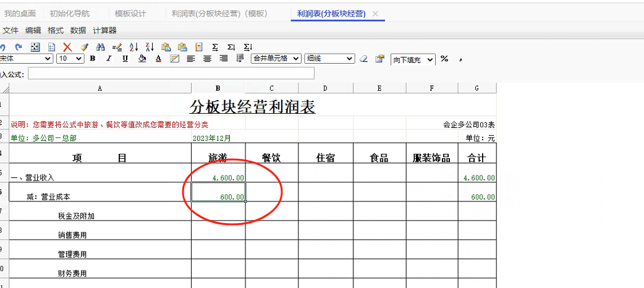Open the 数据 menu
The width and height of the screenshot is (644, 288).
tap(78, 30)
